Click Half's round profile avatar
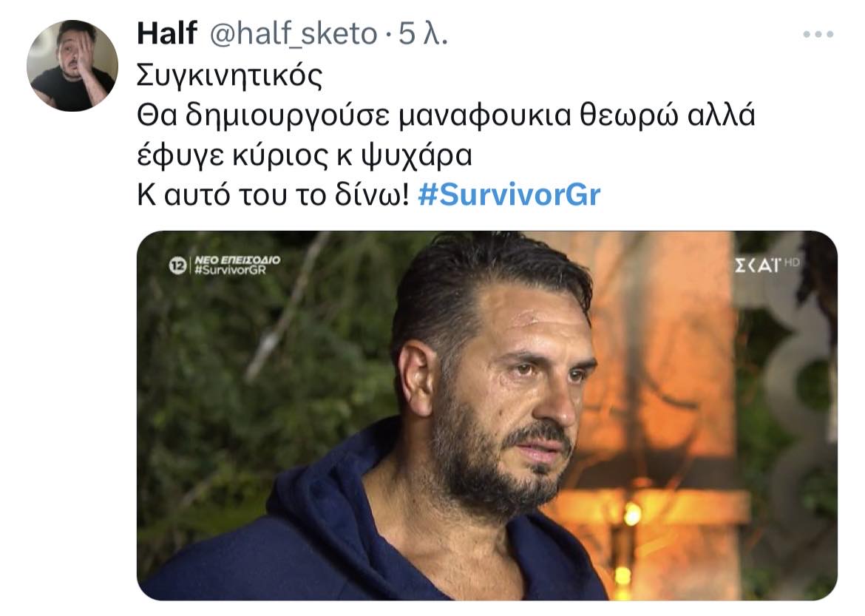The image size is (865, 616). click(x=72, y=66)
